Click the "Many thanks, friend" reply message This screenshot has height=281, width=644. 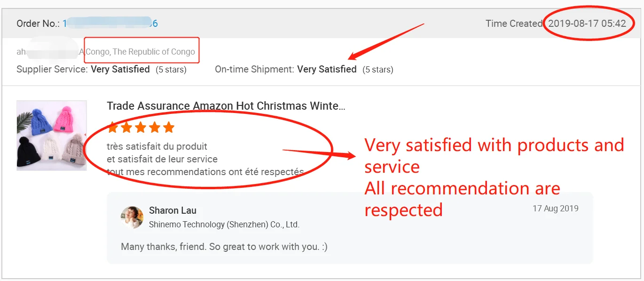[x=224, y=247]
